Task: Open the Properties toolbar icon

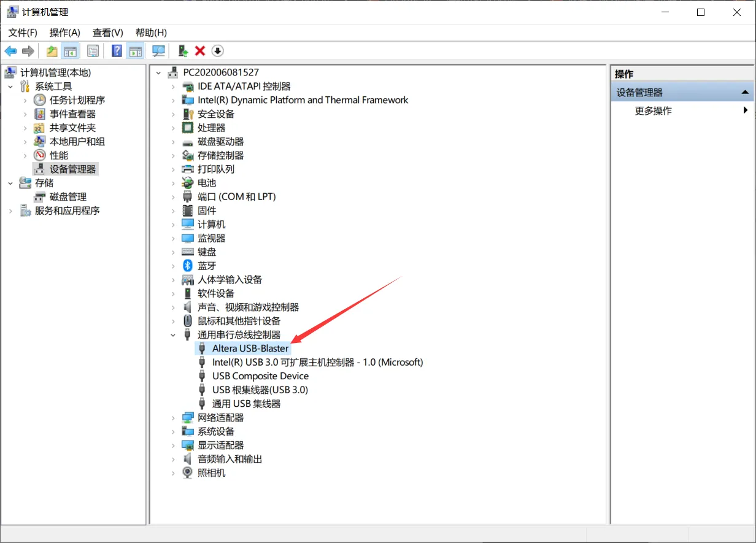Action: click(93, 51)
